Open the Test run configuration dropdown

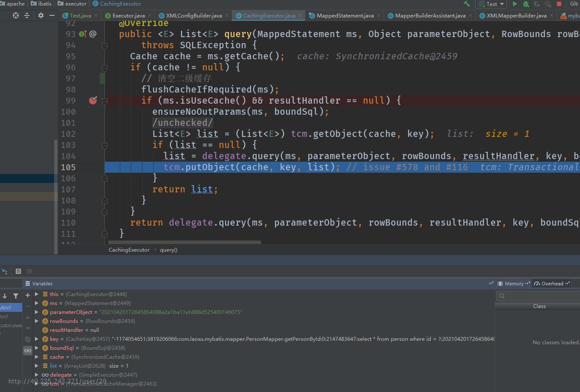point(491,4)
